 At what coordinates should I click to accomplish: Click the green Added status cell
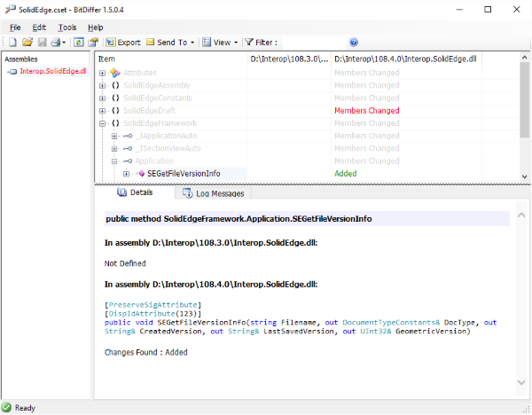pyautogui.click(x=346, y=174)
